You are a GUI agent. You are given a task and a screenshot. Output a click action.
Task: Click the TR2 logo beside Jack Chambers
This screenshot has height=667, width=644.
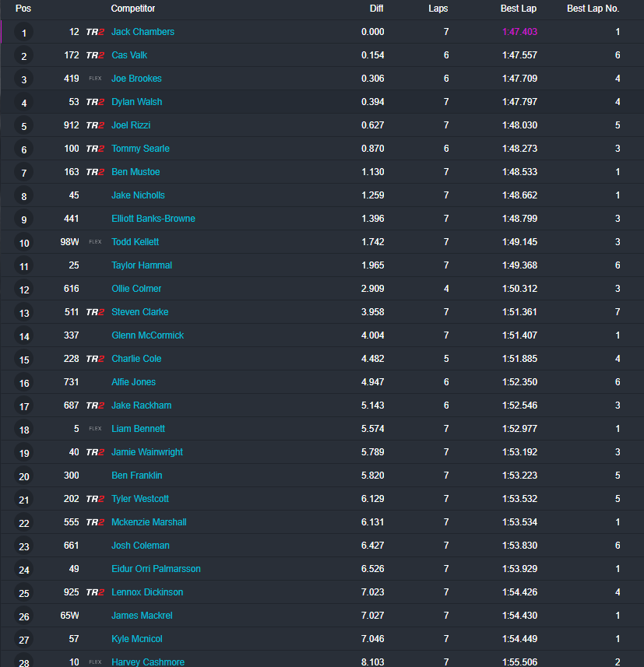[95, 32]
